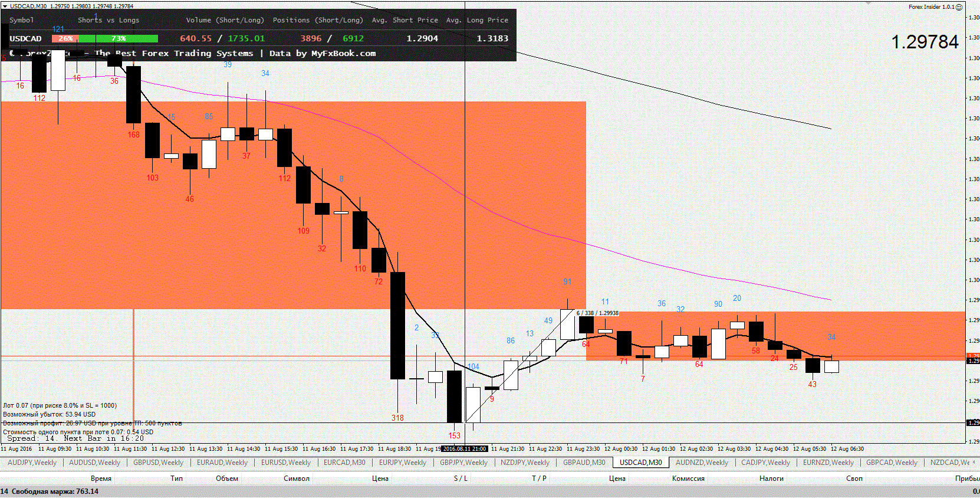Viewport: 980px width, 498px height.
Task: Click the Forex Insider smiley face icon
Action: pos(959,7)
